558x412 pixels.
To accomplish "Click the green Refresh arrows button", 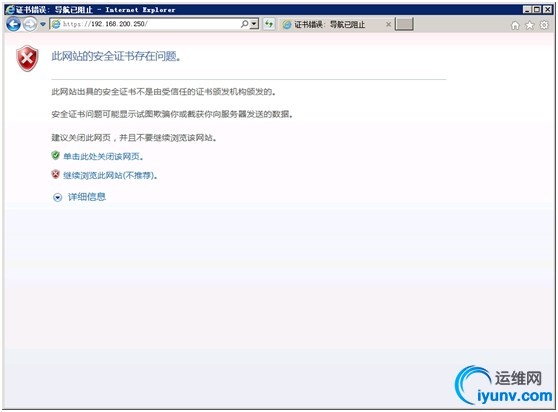I will (x=269, y=24).
